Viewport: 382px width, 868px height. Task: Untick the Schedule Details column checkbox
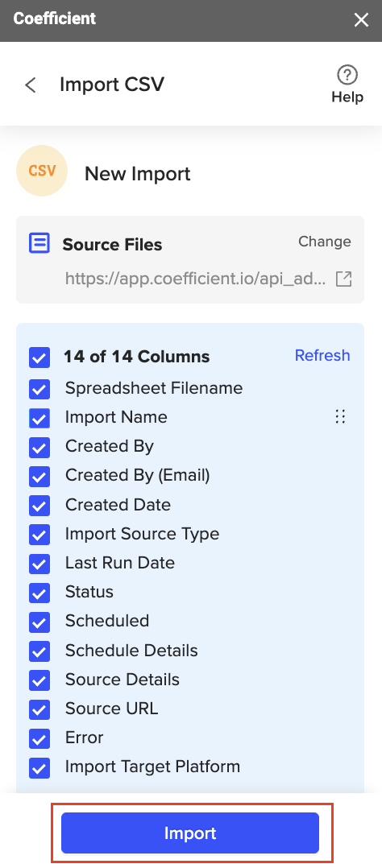click(39, 651)
